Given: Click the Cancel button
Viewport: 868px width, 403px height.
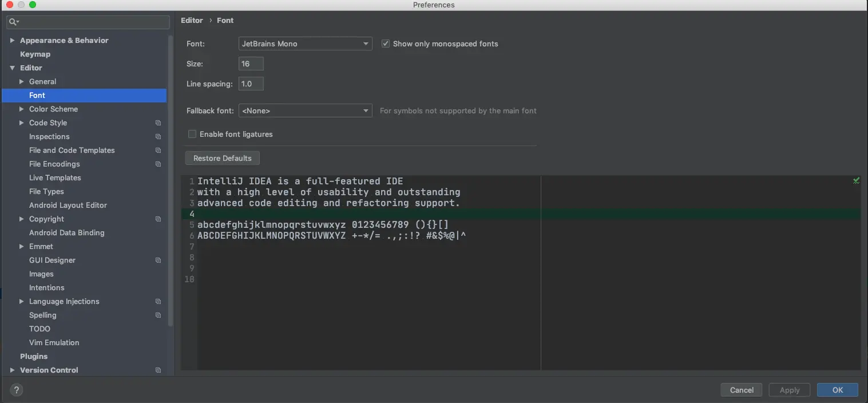Looking at the screenshot, I should coord(742,390).
